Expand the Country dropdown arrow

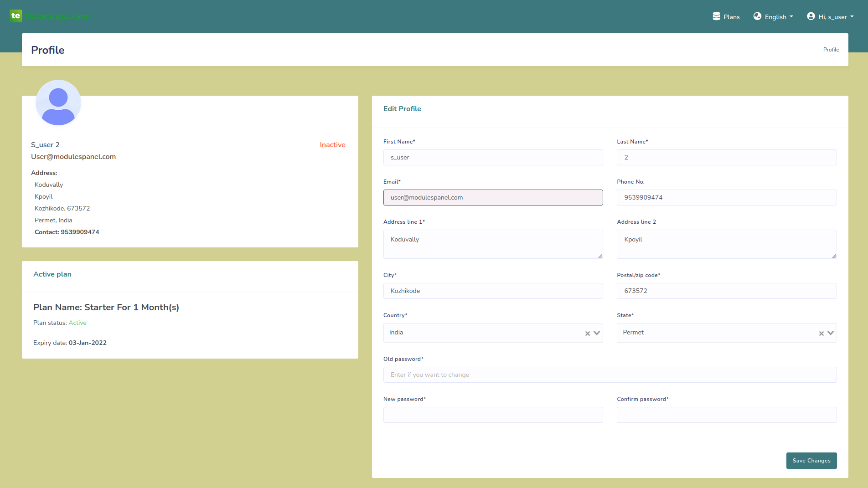tap(597, 333)
